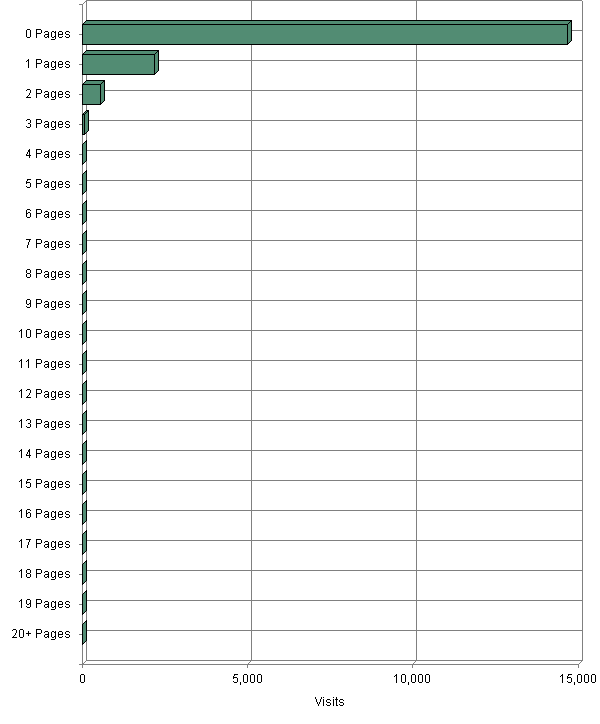Viewport: 600px width, 724px height.
Task: Click the 5,000 axis tick label
Action: [247, 679]
